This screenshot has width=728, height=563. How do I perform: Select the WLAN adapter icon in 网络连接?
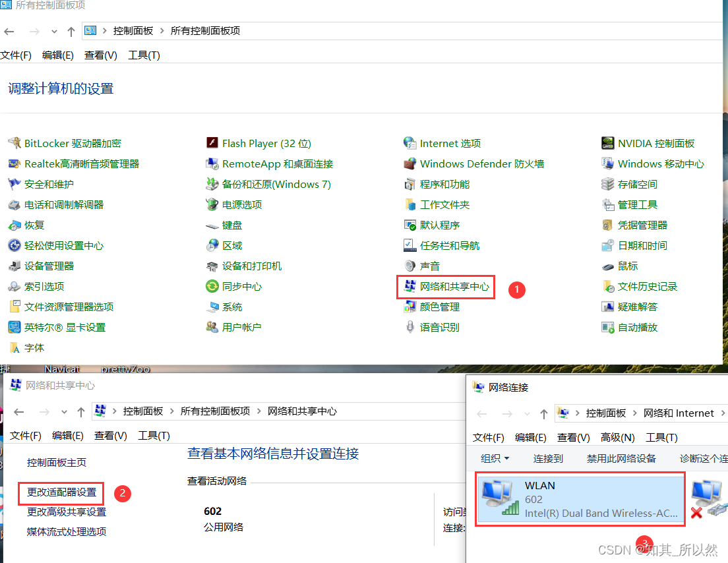(500, 498)
